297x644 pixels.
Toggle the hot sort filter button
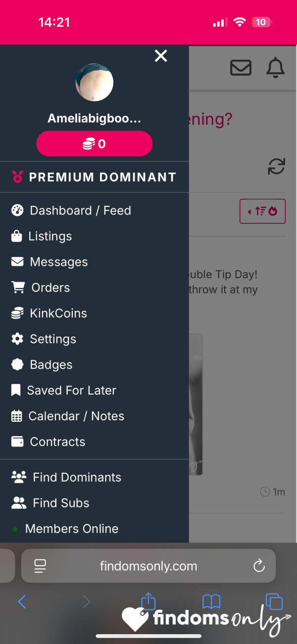(262, 211)
